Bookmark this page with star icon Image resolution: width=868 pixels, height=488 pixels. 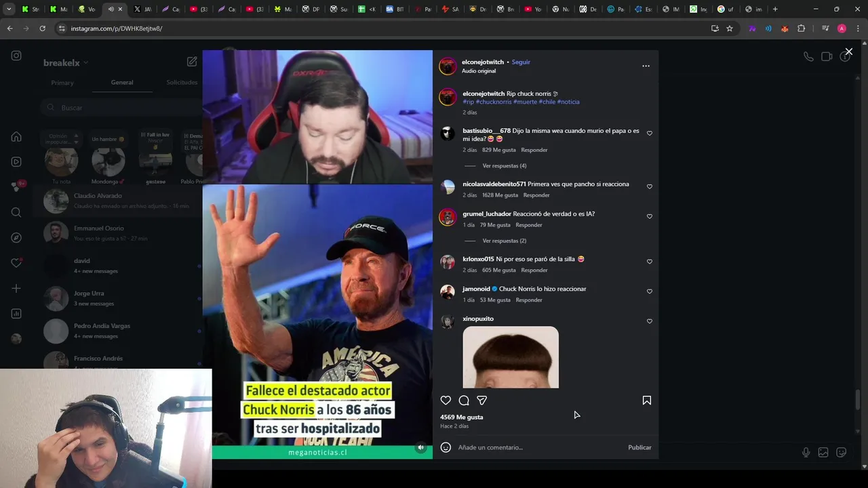point(730,28)
